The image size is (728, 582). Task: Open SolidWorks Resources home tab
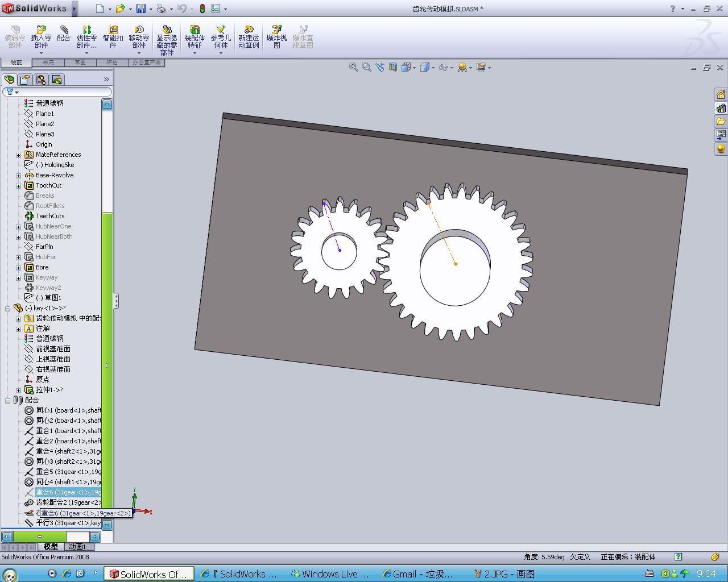tap(721, 94)
